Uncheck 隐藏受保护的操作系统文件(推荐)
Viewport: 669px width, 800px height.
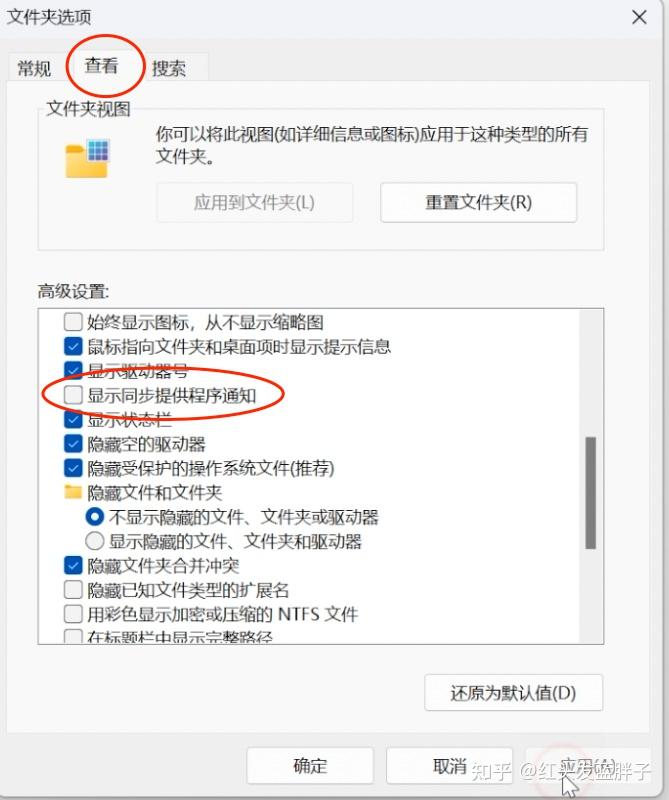pos(73,468)
